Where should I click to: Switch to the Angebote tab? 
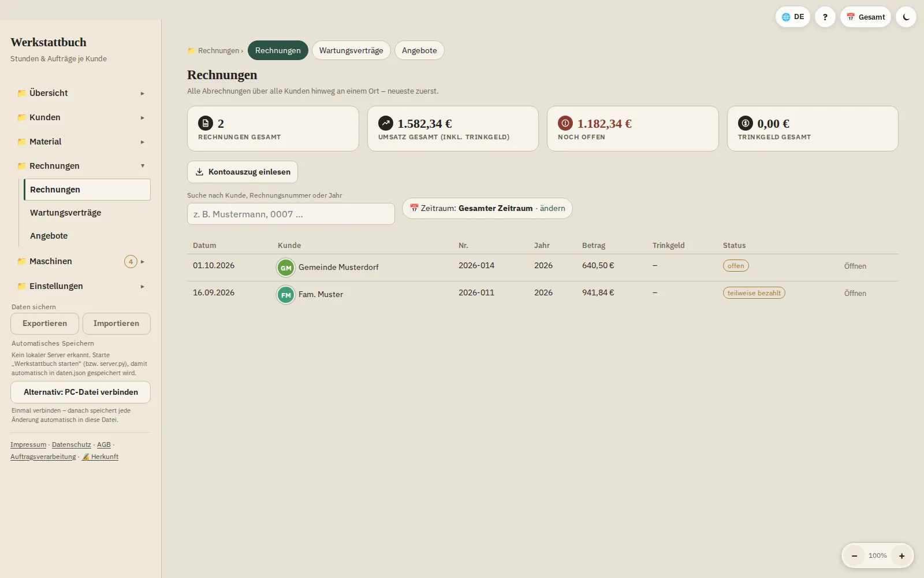point(419,50)
